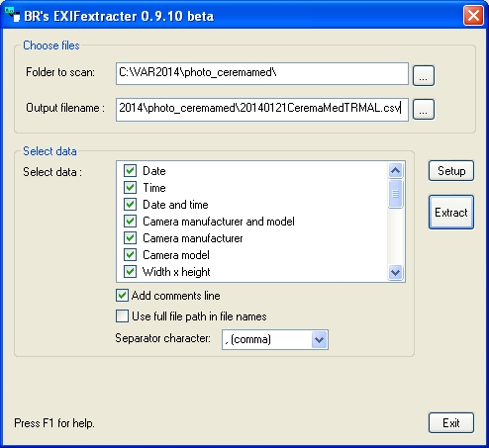
Task: Toggle the Time checkbox
Action: [x=130, y=188]
